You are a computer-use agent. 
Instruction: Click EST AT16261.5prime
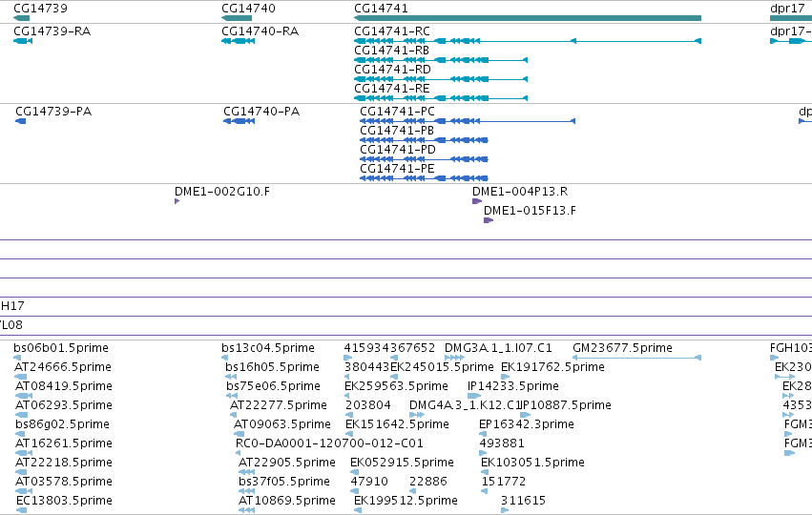tap(64, 443)
